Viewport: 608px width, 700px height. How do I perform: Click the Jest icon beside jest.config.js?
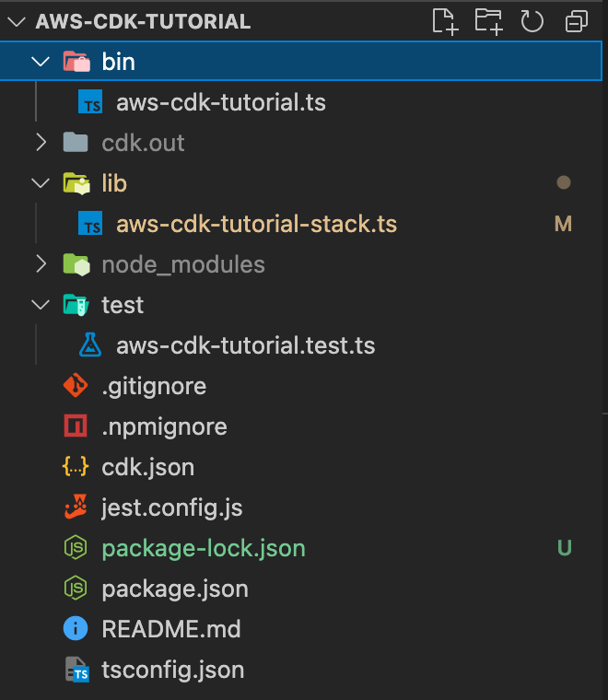(x=76, y=507)
